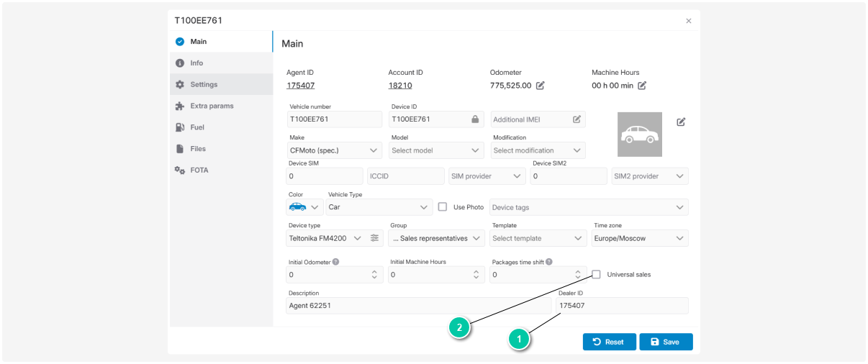
Task: Expand the Make dropdown showing CFMoto
Action: coord(334,150)
